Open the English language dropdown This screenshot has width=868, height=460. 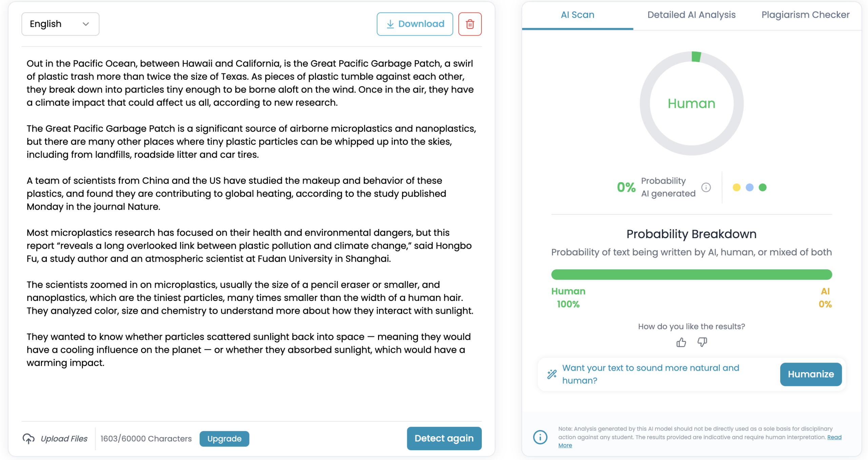pos(60,24)
